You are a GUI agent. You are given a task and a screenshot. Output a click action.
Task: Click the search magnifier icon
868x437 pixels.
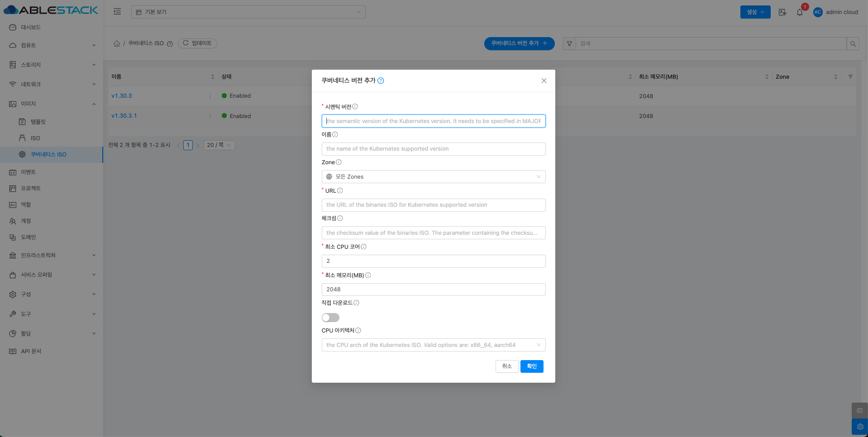coord(853,44)
